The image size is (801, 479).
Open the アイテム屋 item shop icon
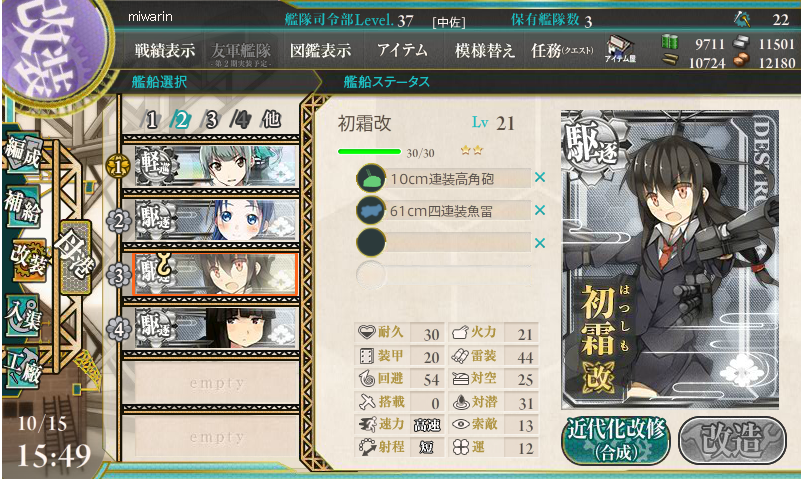tap(620, 50)
